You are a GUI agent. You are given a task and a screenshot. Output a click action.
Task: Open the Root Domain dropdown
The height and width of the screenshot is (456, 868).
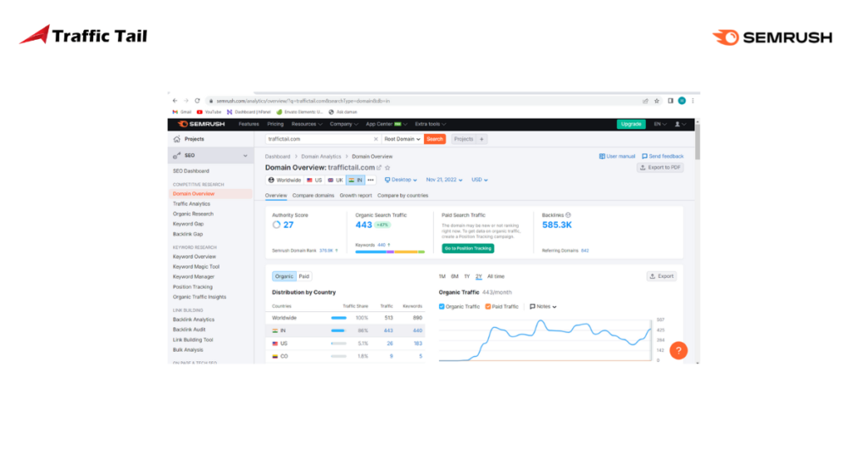(x=403, y=139)
